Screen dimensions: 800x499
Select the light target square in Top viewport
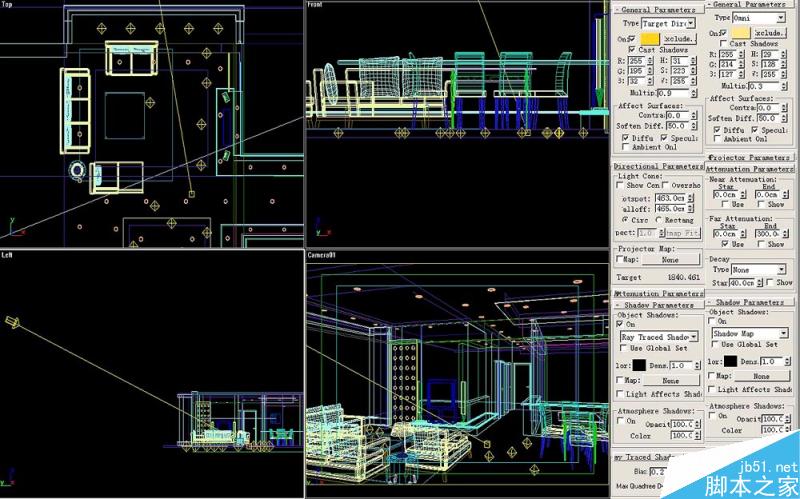(192, 194)
